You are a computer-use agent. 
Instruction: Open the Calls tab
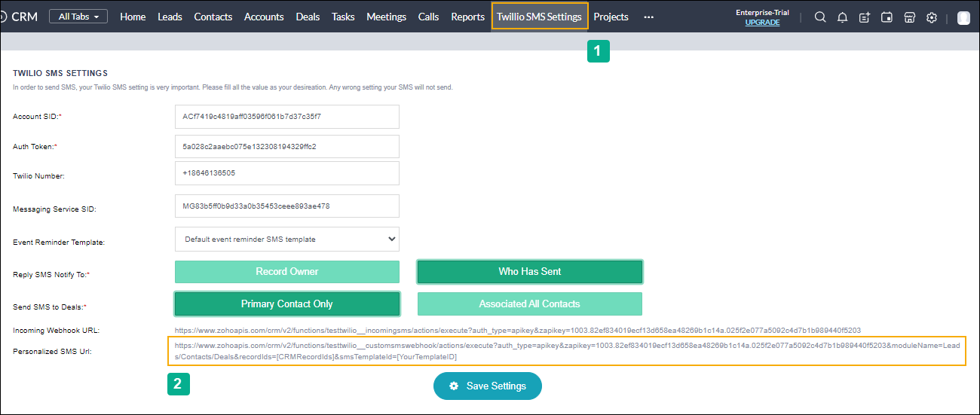428,17
